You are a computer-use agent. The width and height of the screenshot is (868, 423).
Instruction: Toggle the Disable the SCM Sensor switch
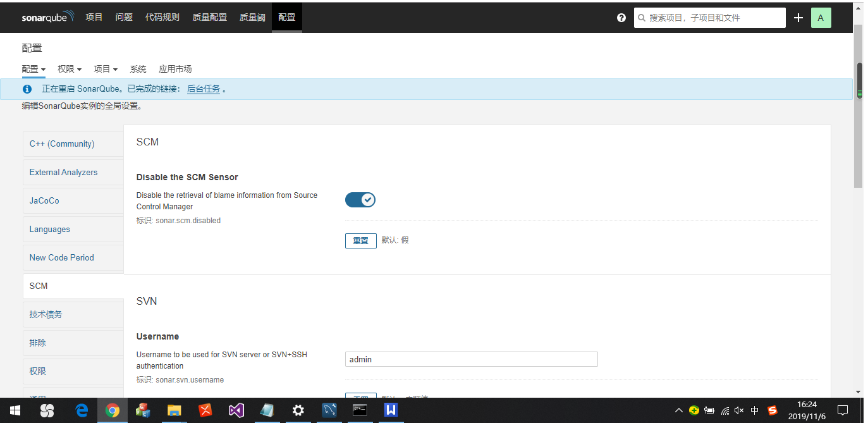pyautogui.click(x=360, y=200)
